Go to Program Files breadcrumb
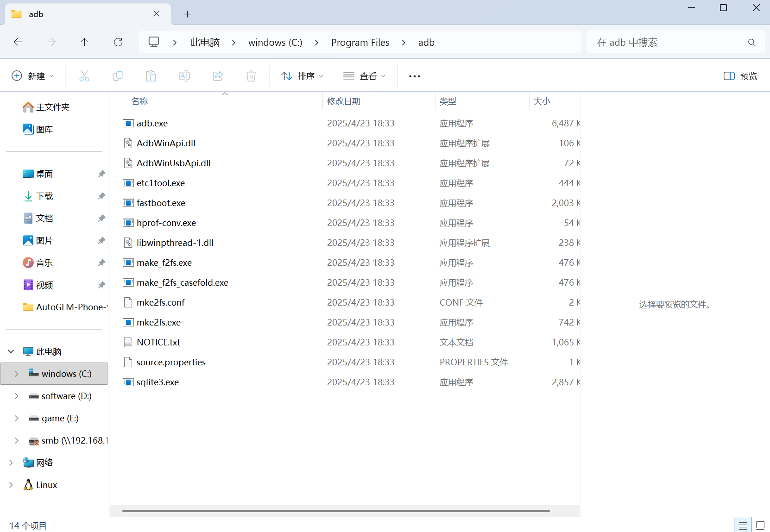The height and width of the screenshot is (532, 770). coord(360,43)
